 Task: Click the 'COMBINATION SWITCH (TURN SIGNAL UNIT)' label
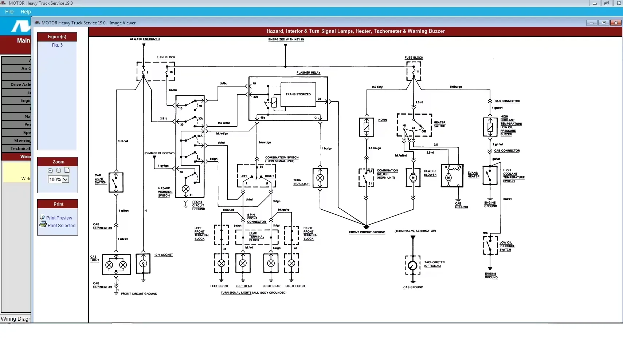tap(282, 159)
